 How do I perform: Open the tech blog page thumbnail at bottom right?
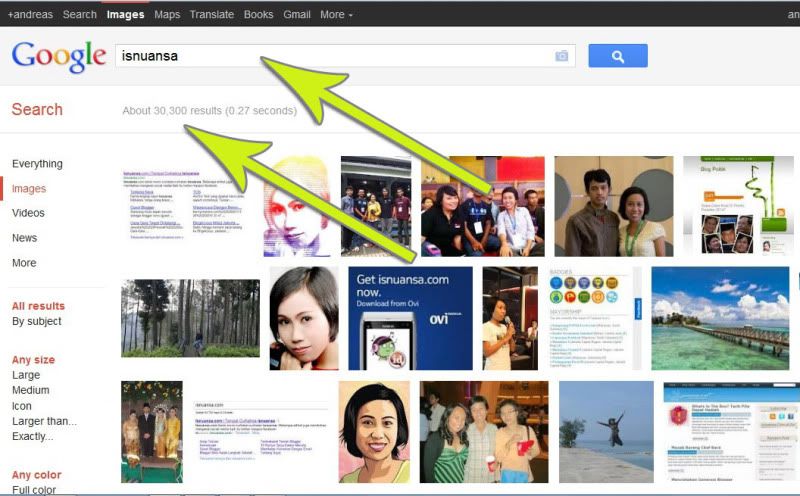pos(731,432)
